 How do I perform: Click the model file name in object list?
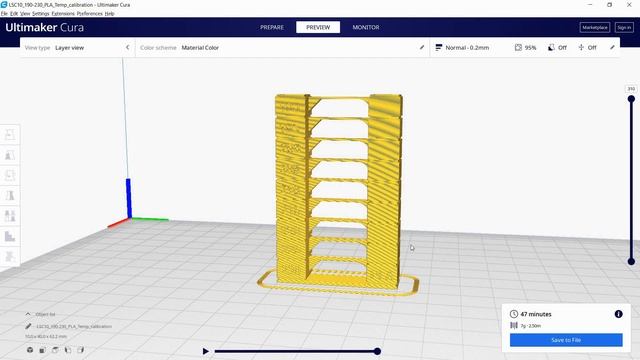point(74,326)
